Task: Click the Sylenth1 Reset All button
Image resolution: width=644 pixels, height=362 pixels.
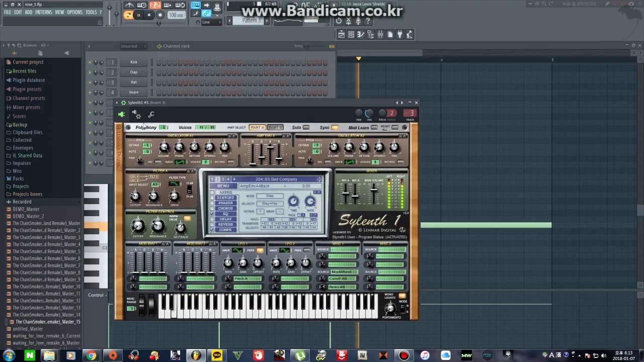Action: point(395,128)
